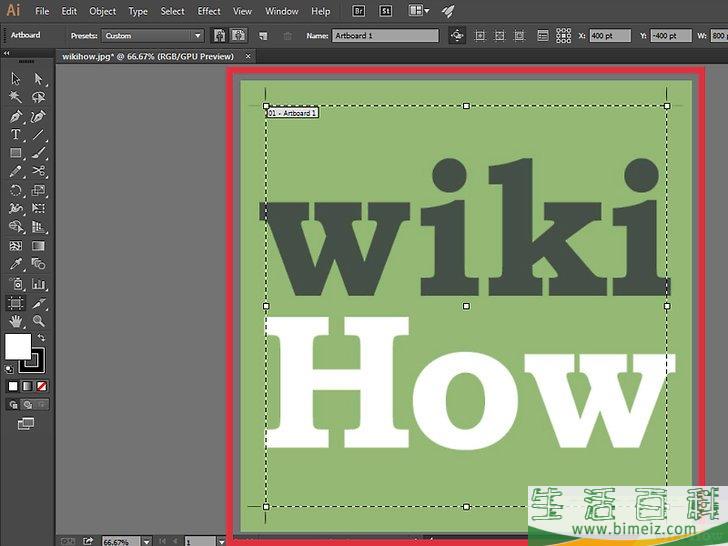Choose the Width/Warp tool
This screenshot has height=546, width=728.
(x=16, y=208)
